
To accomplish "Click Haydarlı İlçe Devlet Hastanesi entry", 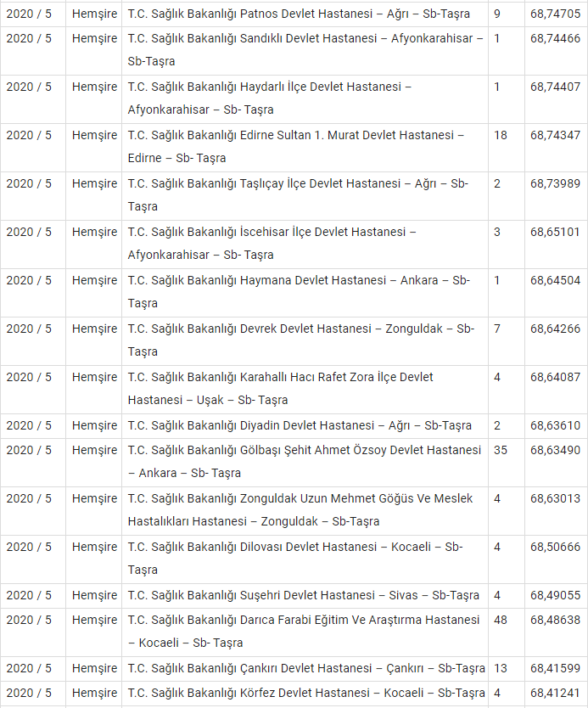I will tap(270, 98).
